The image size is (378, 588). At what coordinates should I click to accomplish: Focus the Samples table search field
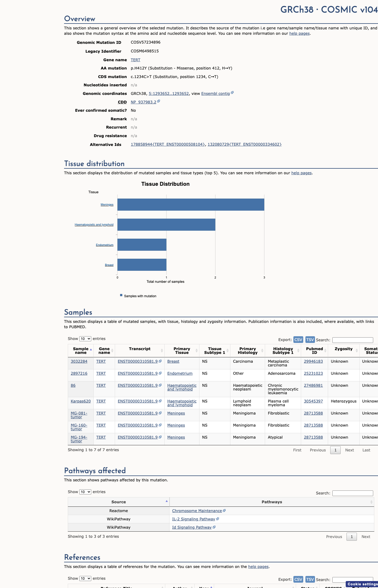point(353,340)
